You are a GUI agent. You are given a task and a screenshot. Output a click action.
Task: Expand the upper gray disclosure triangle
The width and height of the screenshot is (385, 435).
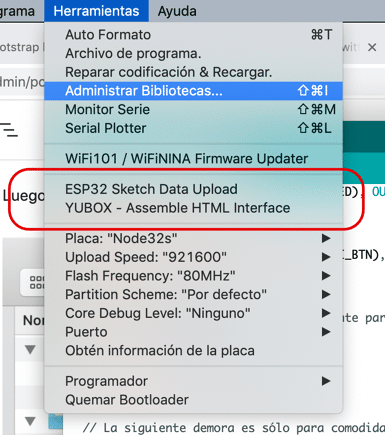click(30, 350)
